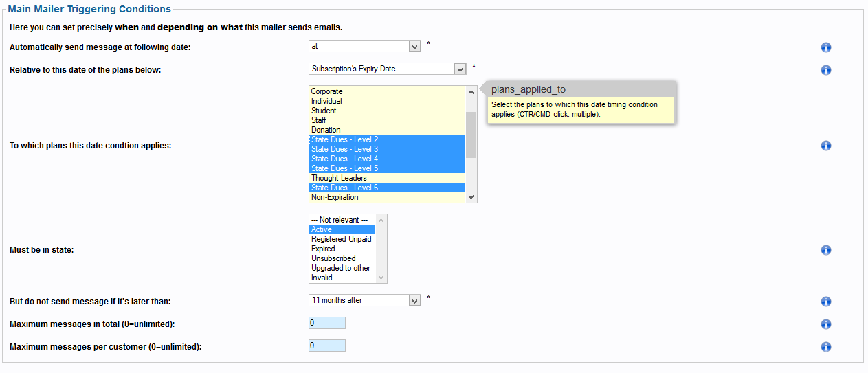Screen dimensions: 868x373
Task: Click info icon for 'Maximum messages in total' row
Action: [826, 324]
